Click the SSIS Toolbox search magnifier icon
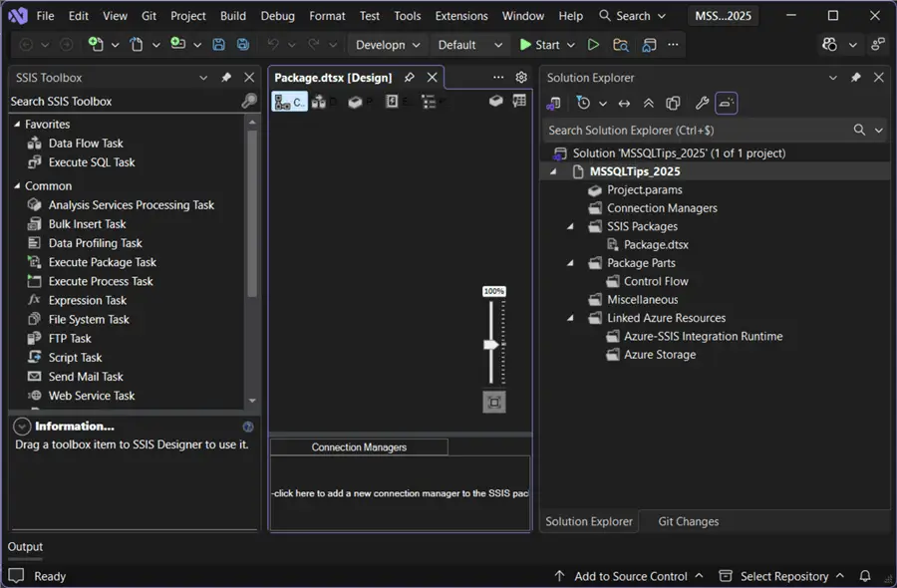This screenshot has width=897, height=588. coord(249,101)
